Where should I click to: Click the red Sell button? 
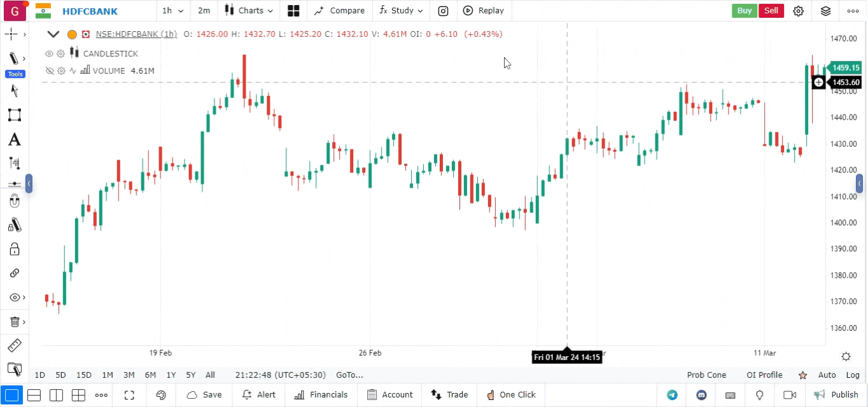coord(771,11)
